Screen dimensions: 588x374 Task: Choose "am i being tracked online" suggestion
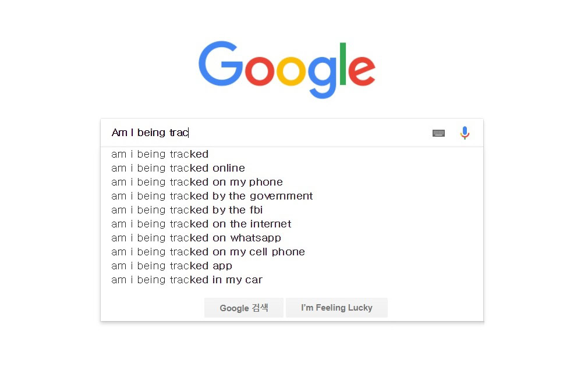click(178, 168)
